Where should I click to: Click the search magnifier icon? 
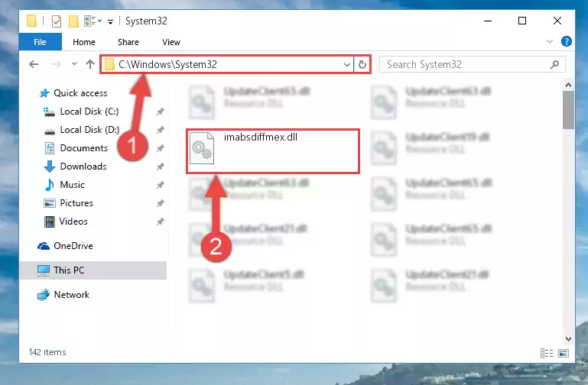[554, 64]
